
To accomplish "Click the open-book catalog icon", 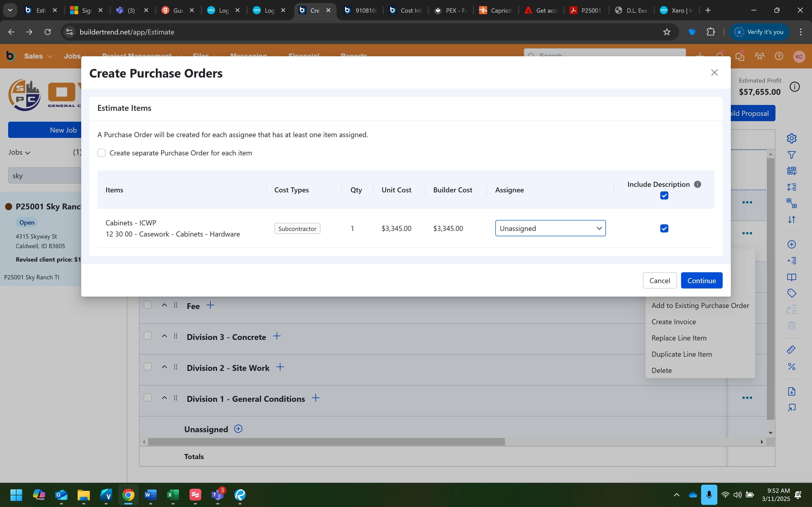I will tap(791, 277).
